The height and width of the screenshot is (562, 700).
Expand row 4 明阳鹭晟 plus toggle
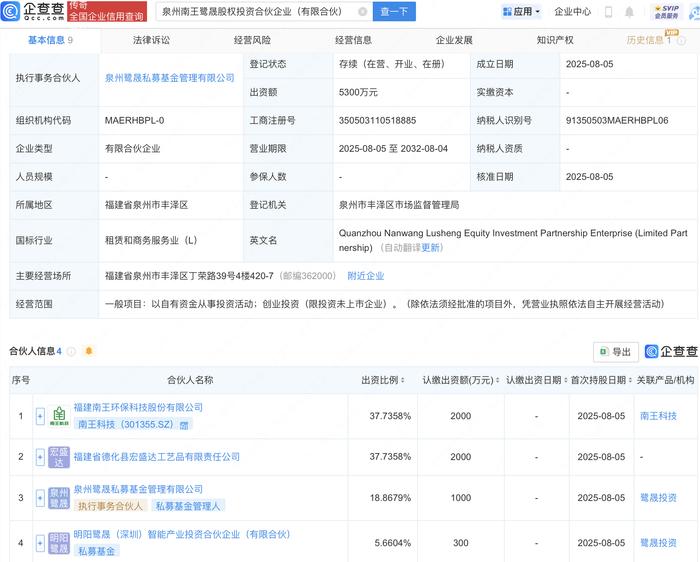(40, 543)
